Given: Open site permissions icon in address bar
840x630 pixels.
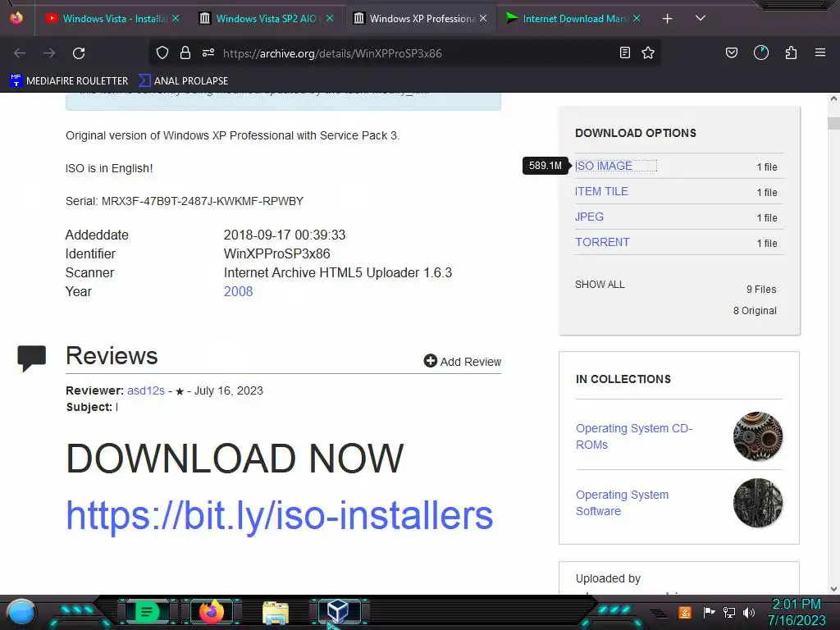Looking at the screenshot, I should (208, 52).
